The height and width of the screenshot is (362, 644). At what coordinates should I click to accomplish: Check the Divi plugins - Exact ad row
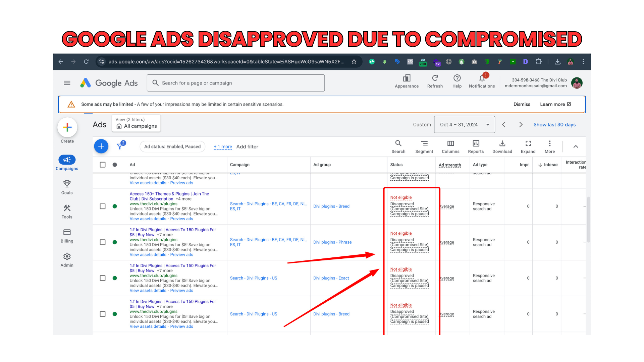[x=103, y=278]
